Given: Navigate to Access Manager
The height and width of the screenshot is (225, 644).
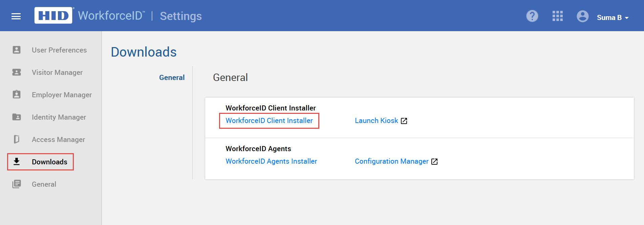Looking at the screenshot, I should point(58,140).
